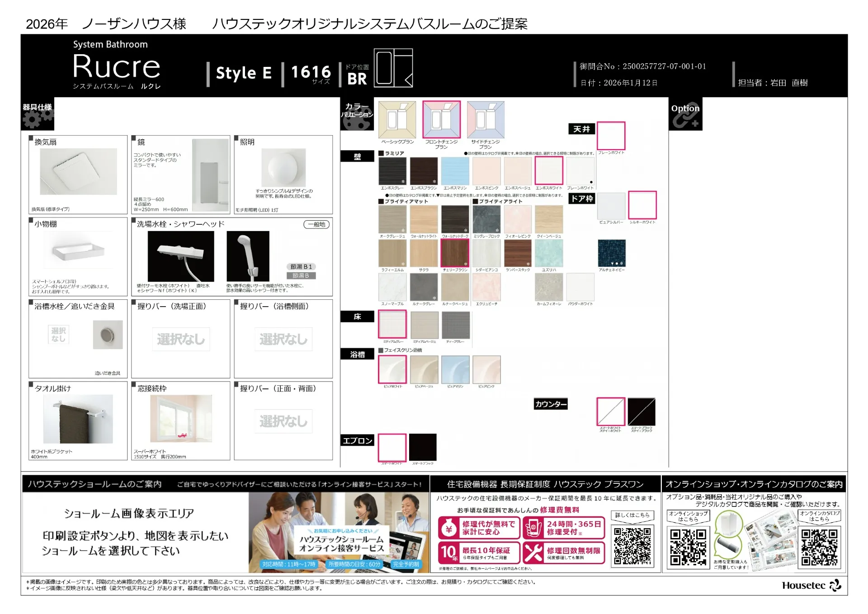Pick the アルチェネイビー swatch

(x=612, y=253)
